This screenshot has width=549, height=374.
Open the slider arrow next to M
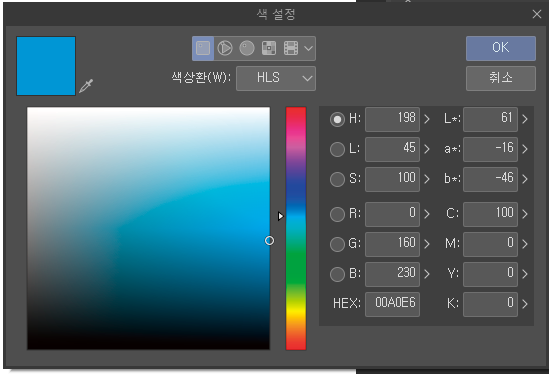pyautogui.click(x=525, y=244)
